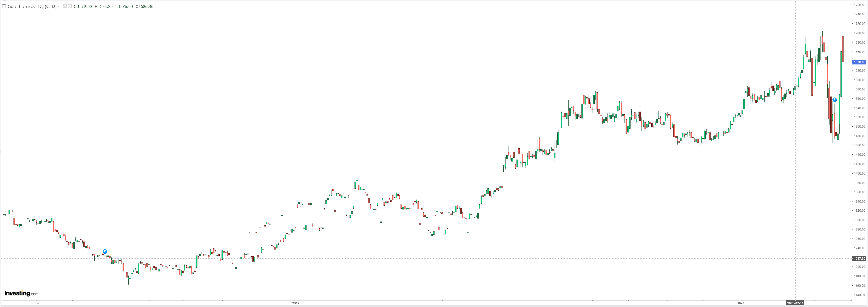Click the blue P marker near 1240
Image resolution: width=868 pixels, height=307 pixels.
(105, 251)
